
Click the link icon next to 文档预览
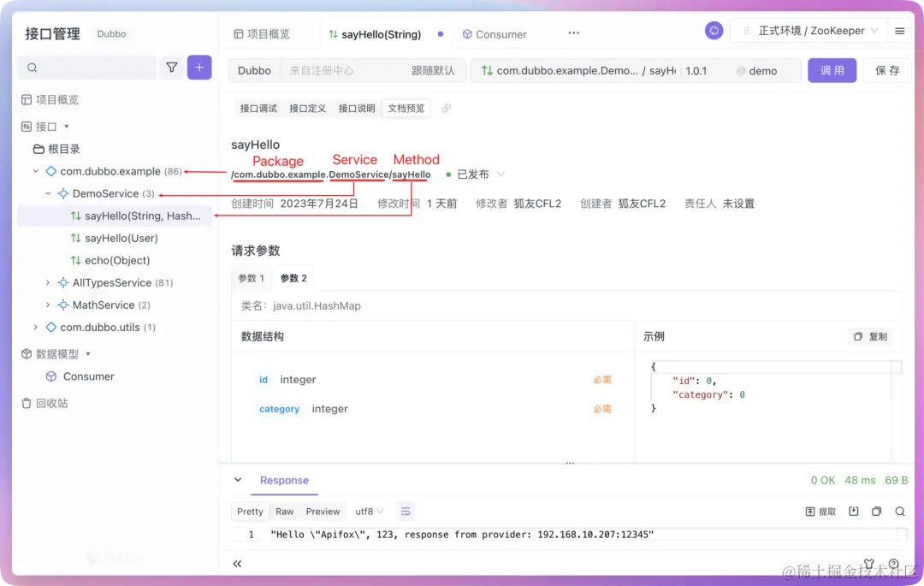[446, 108]
